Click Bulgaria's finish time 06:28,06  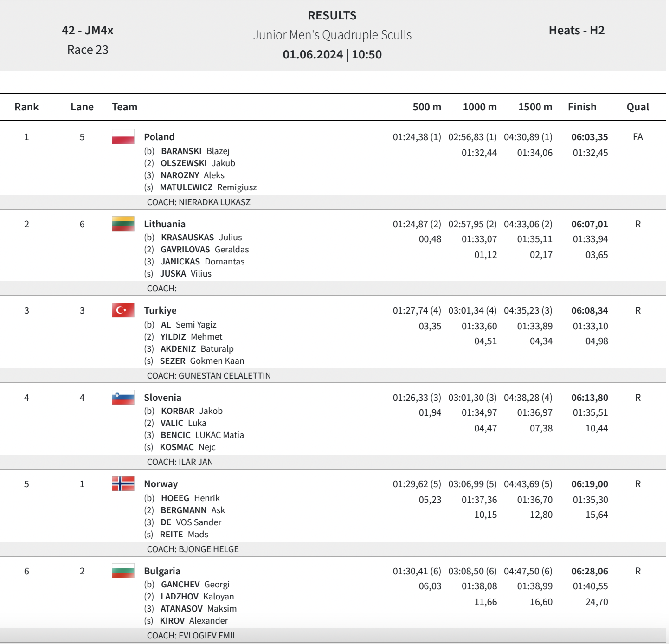[x=589, y=571]
